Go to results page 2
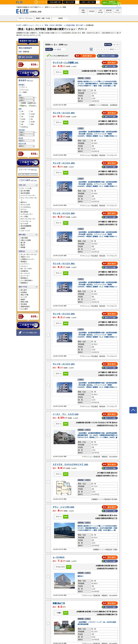Viewport: 138px width, 644px height. point(94,49)
